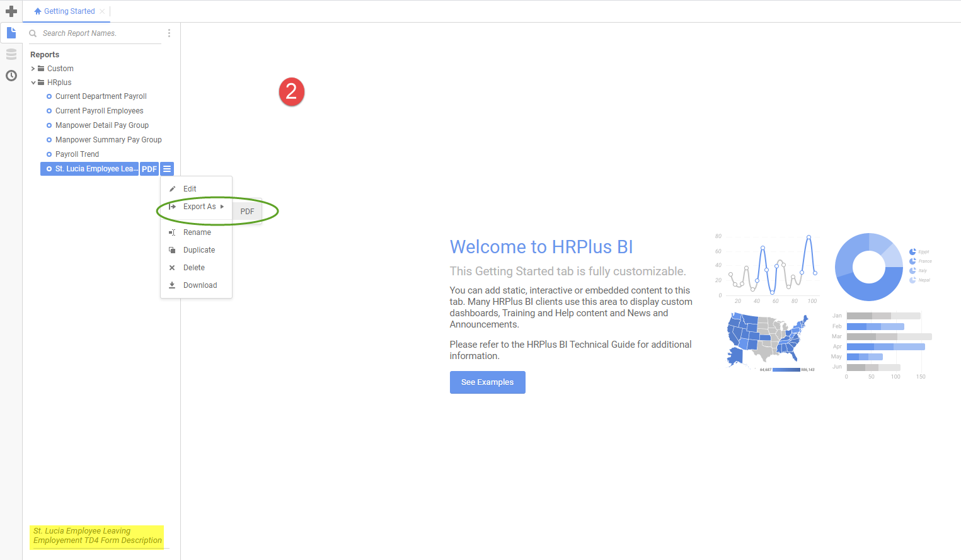Click the PDF button on selected report
Image resolution: width=961 pixels, height=560 pixels.
(149, 169)
